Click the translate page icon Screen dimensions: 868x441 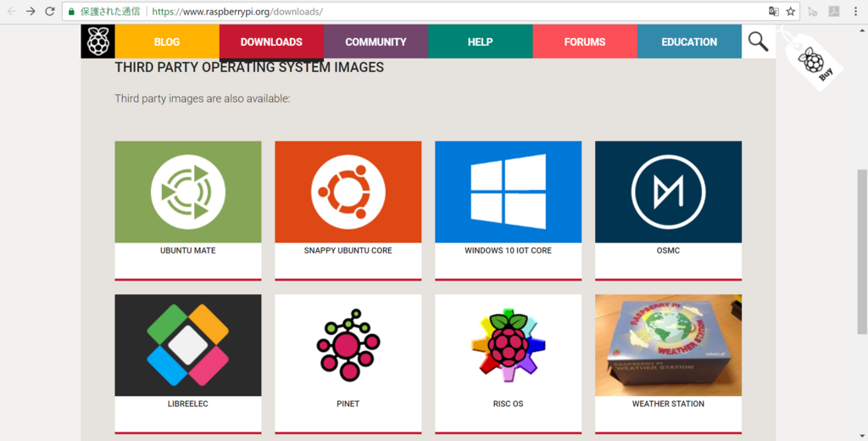click(774, 11)
